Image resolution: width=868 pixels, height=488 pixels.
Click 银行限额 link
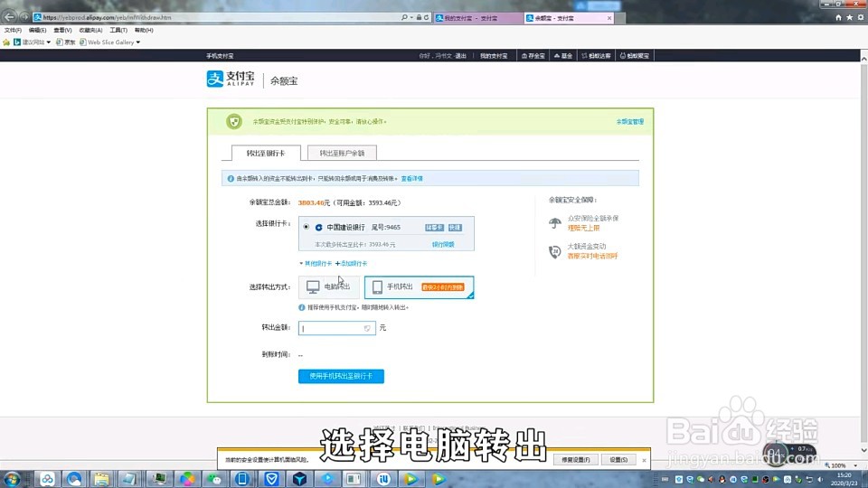443,245
